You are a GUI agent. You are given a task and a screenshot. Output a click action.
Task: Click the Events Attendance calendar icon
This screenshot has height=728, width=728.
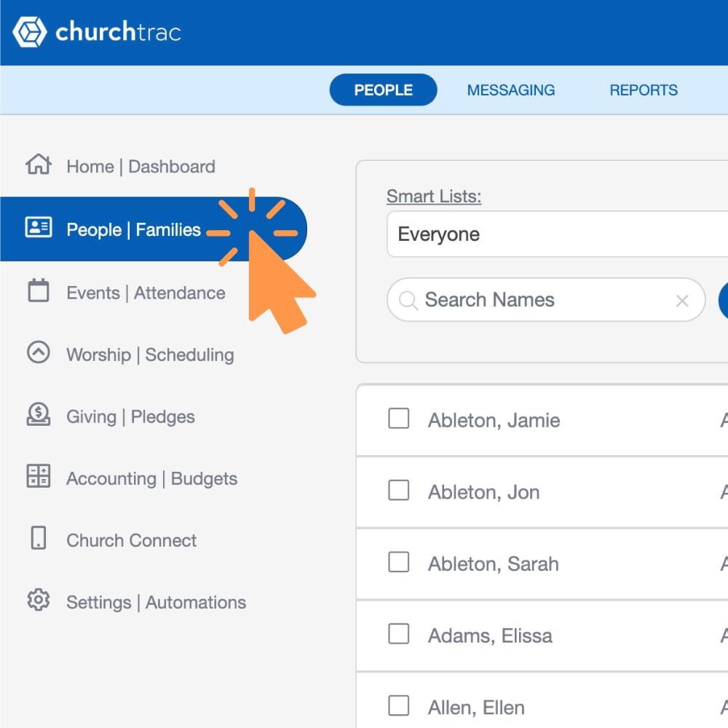[38, 291]
